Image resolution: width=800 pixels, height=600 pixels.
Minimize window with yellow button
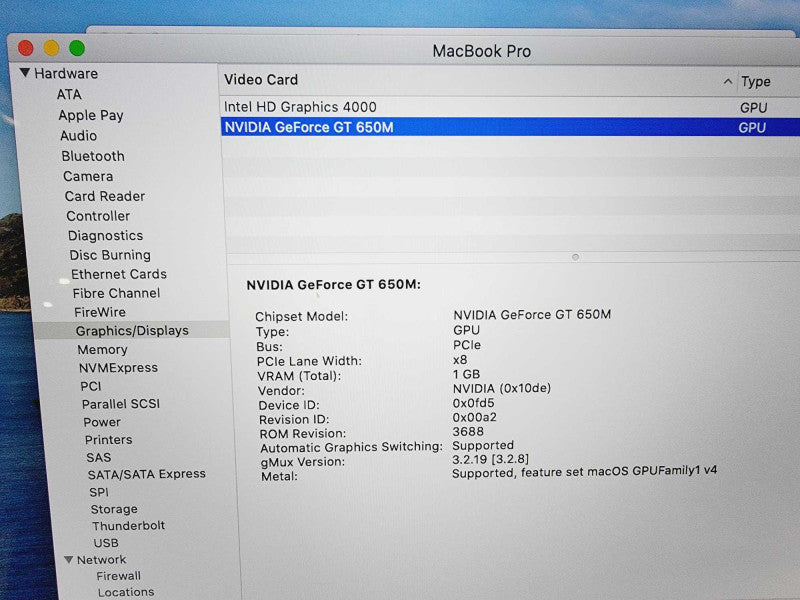coord(51,48)
